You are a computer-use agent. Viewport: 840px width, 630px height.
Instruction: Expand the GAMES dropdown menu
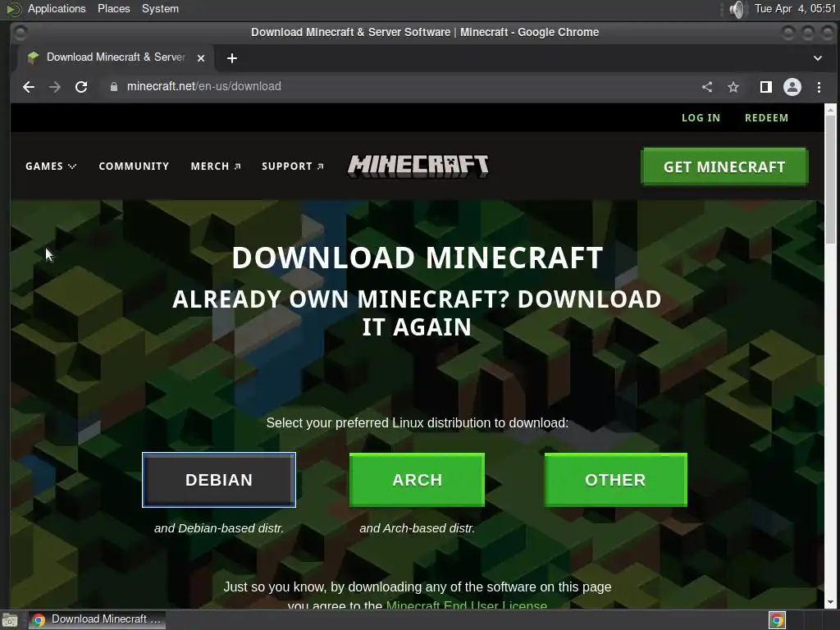tap(51, 166)
